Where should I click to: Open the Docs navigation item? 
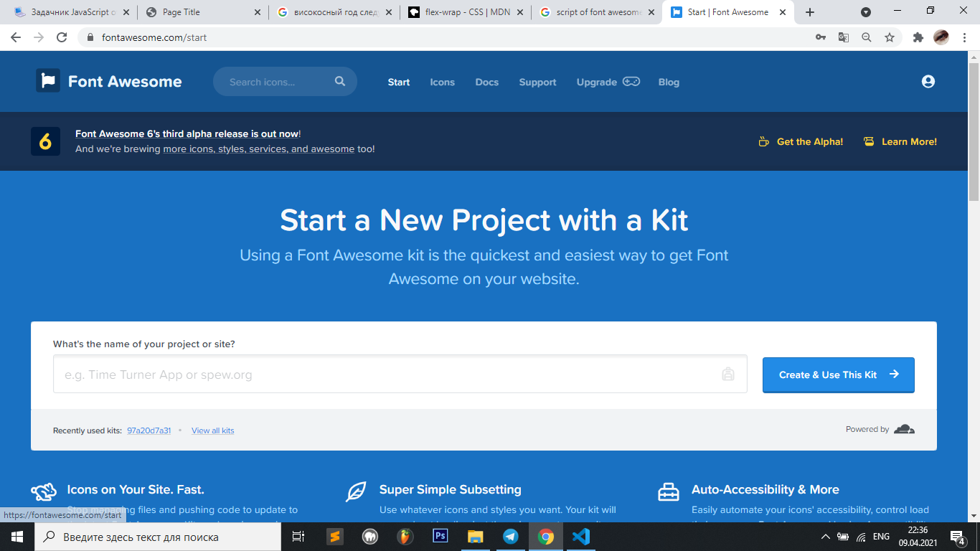pos(486,82)
